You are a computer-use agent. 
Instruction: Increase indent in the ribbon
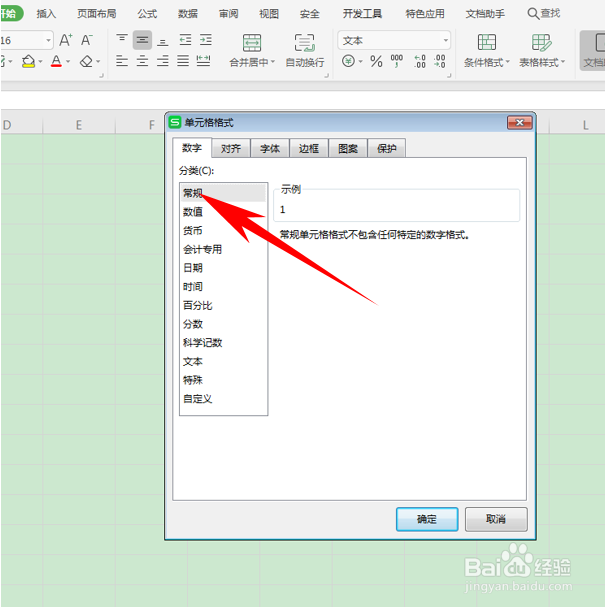(206, 40)
